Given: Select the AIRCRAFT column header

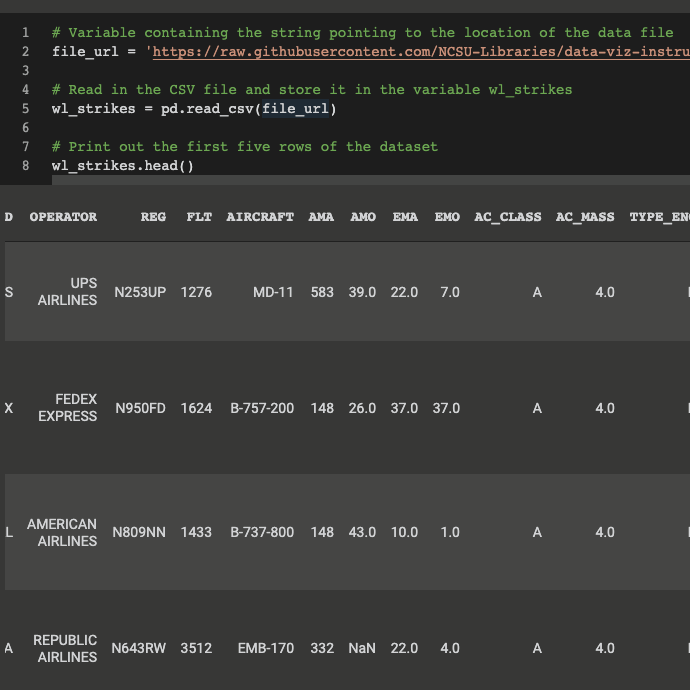Looking at the screenshot, I should (260, 217).
